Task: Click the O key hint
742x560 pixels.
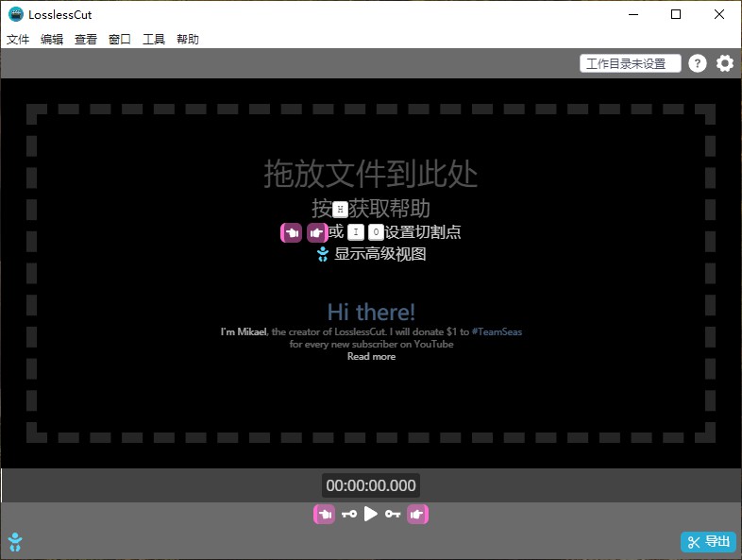Action: point(376,232)
